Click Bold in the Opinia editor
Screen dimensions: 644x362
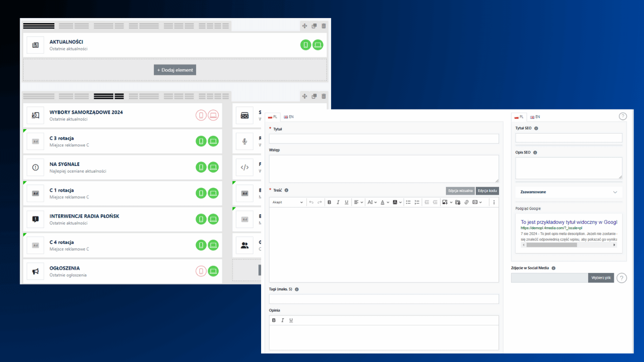coord(274,320)
